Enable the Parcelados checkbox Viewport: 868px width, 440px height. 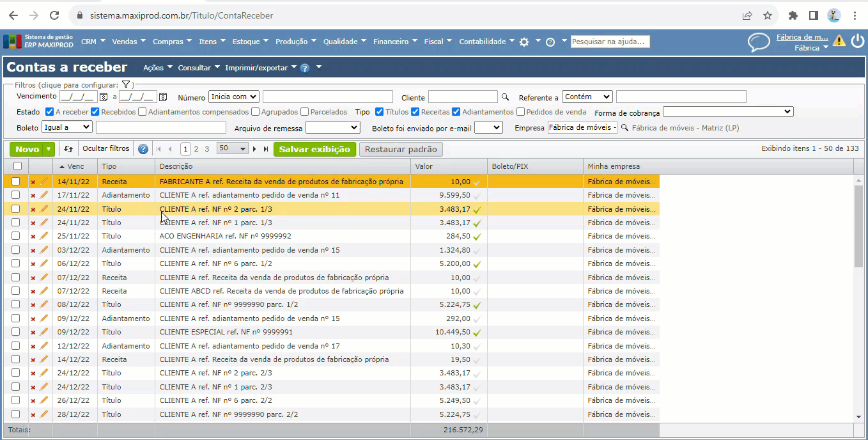(x=304, y=112)
